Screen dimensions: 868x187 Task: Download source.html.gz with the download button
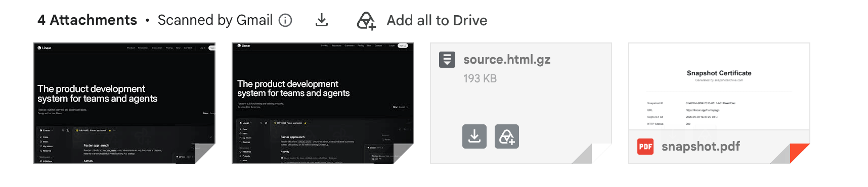pos(474,136)
